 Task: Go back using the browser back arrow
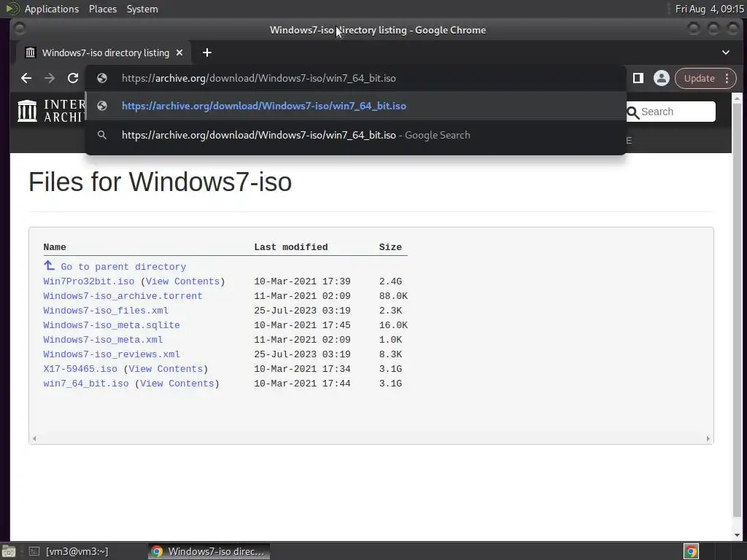pos(26,78)
